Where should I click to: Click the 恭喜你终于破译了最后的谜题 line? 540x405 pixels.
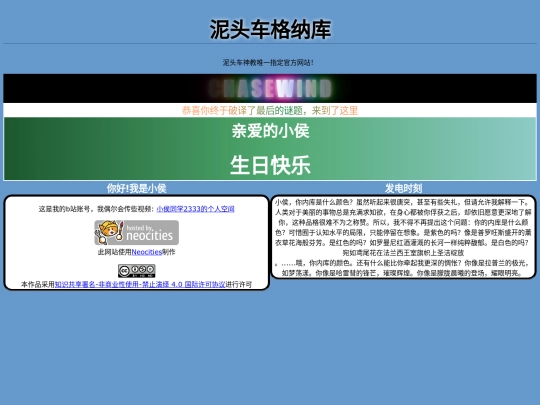coord(270,110)
